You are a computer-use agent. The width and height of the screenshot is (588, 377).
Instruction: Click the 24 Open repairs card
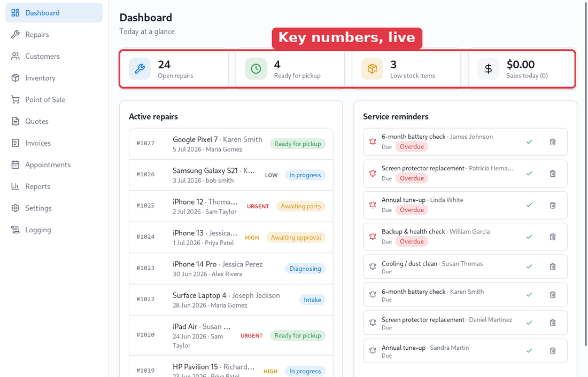click(174, 69)
